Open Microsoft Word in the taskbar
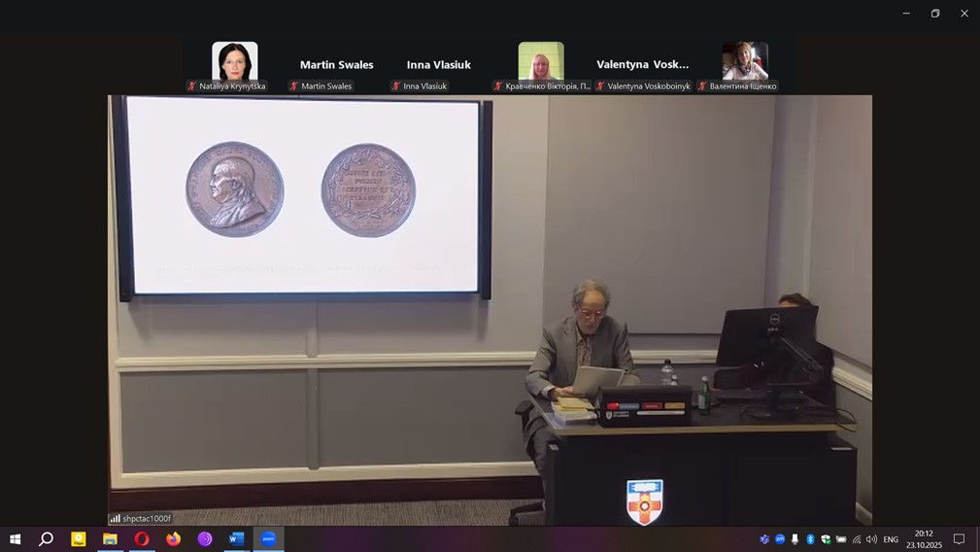This screenshot has width=980, height=552. [236, 538]
